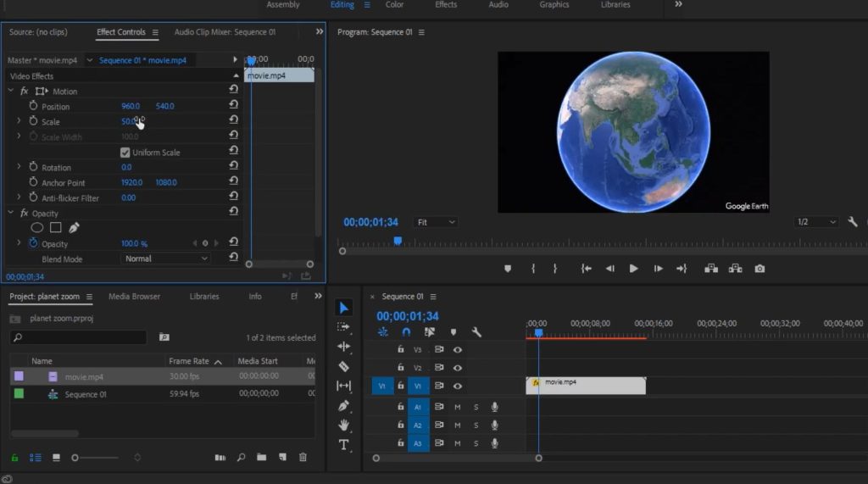Toggle V2 track output eye
This screenshot has height=484, width=868.
(457, 368)
